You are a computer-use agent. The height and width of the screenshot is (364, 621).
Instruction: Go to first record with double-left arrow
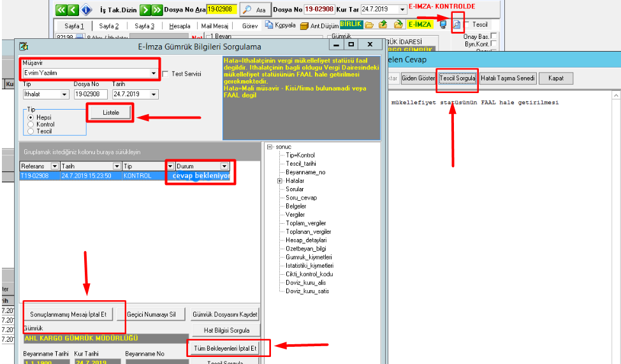coord(61,10)
